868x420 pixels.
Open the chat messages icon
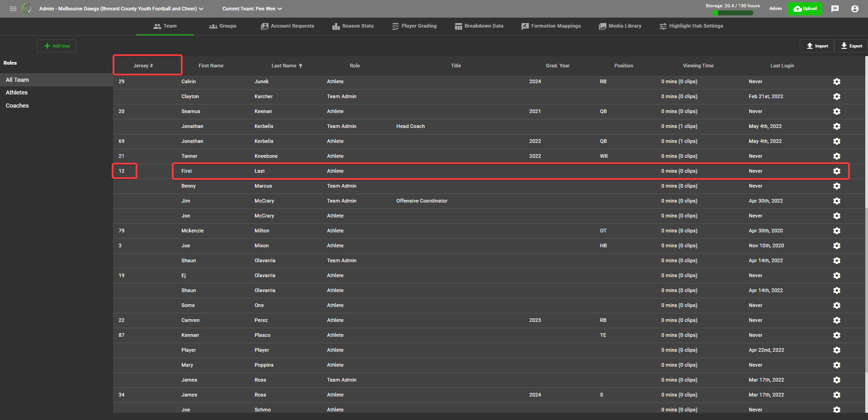point(835,9)
